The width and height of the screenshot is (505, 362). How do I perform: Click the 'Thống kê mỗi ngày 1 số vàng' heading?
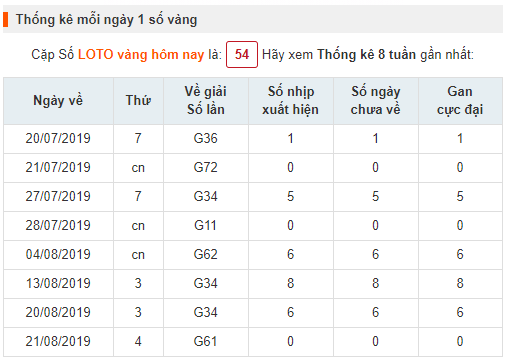click(x=106, y=20)
